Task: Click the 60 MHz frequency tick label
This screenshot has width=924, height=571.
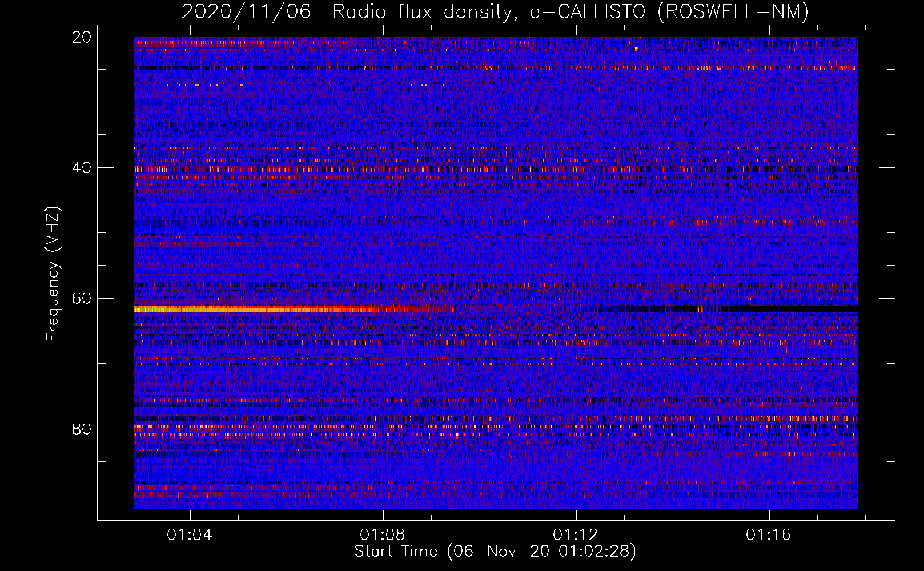Action: point(82,299)
